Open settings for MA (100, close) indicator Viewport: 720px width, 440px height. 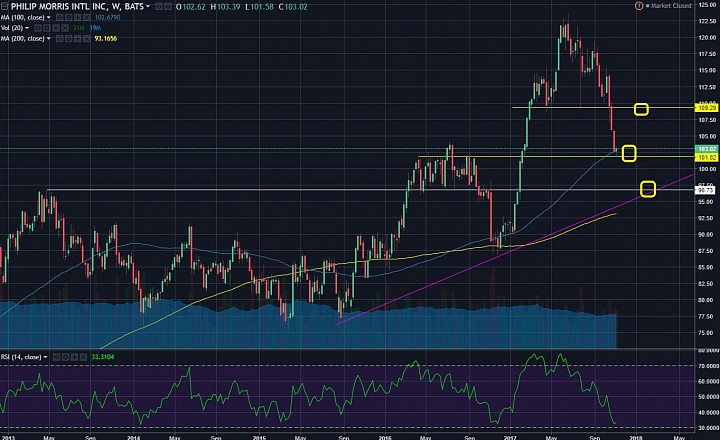point(68,17)
